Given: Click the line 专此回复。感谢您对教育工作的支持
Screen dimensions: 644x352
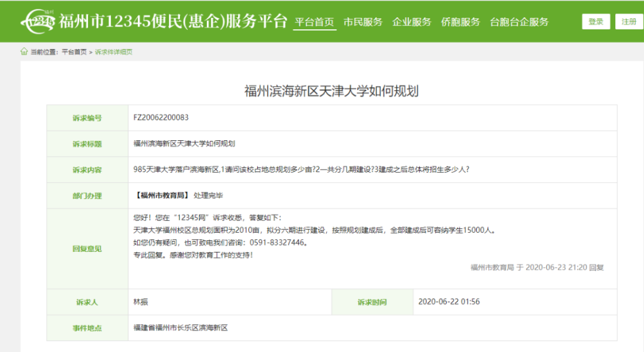Looking at the screenshot, I should pyautogui.click(x=193, y=255).
